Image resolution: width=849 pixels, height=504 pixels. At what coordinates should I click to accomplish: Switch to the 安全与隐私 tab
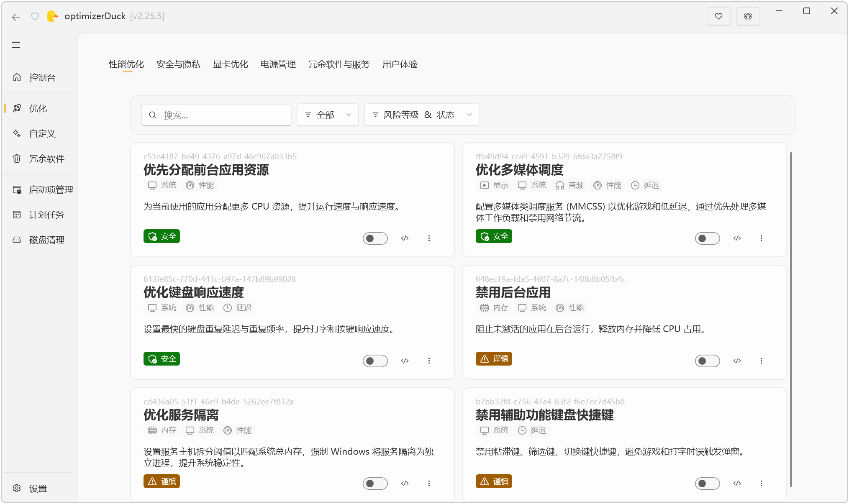pos(178,64)
